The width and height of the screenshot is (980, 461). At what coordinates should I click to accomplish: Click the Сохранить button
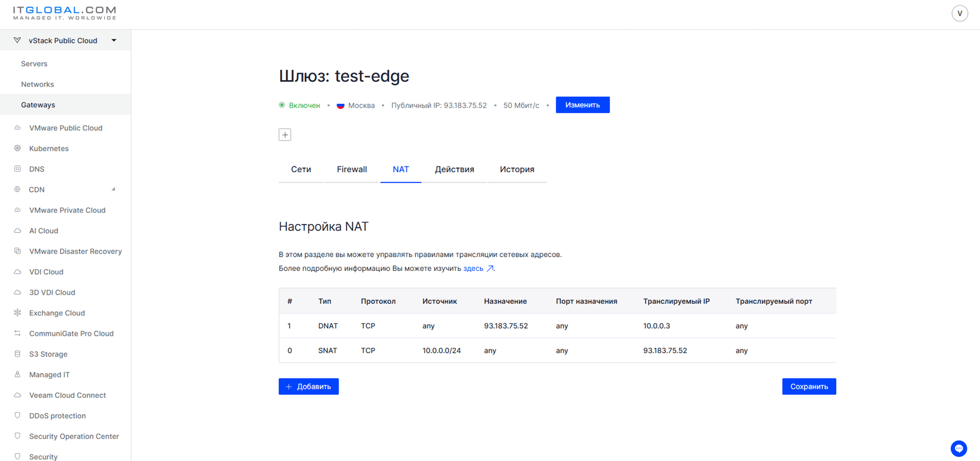tap(809, 386)
